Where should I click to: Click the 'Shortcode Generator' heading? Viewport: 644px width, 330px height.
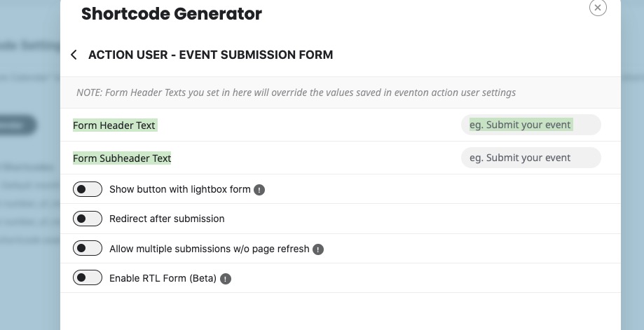point(172,13)
